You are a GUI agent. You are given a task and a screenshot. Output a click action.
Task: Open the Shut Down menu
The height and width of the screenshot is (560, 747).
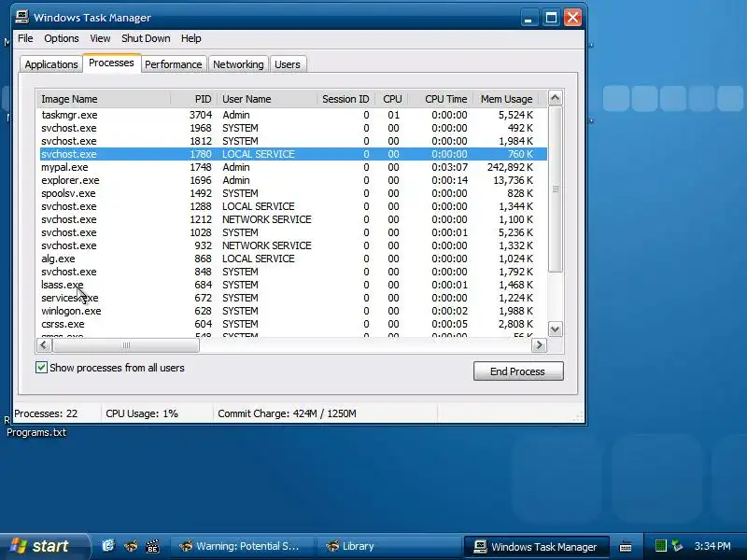tap(146, 38)
